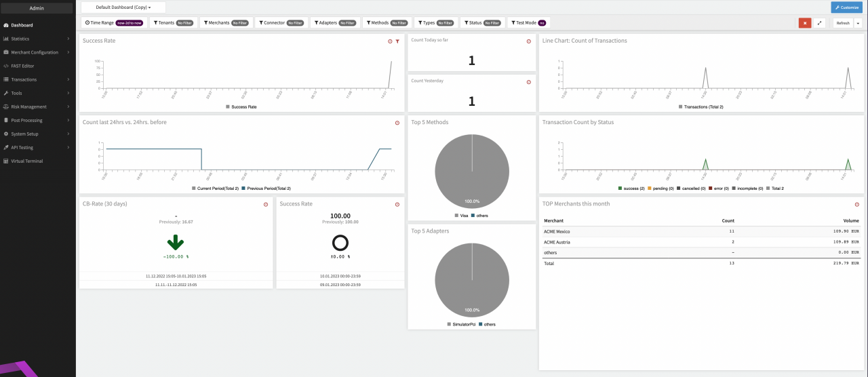The image size is (868, 377).
Task: Open Virtual Terminal in the sidebar
Action: [x=26, y=161]
